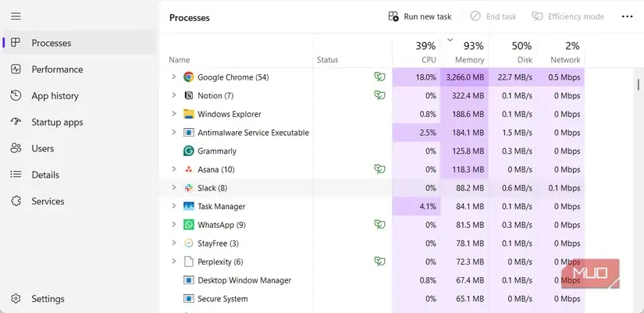Open the Startup apps page
The height and width of the screenshot is (313, 644).
tap(80, 122)
